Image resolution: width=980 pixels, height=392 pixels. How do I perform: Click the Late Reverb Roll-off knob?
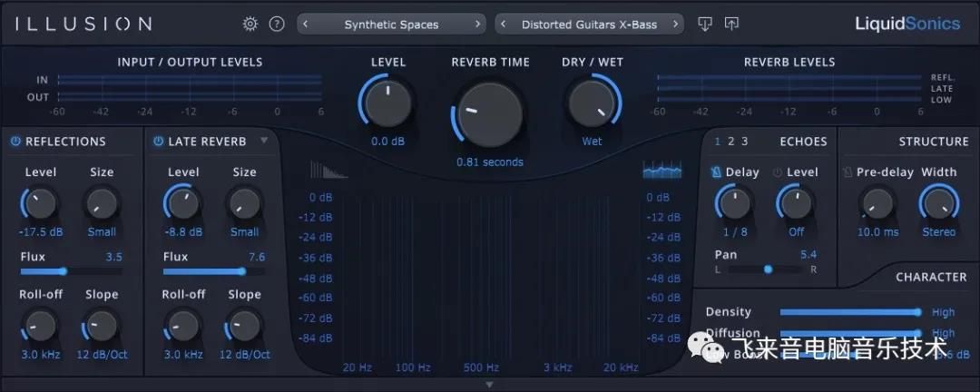click(x=183, y=326)
